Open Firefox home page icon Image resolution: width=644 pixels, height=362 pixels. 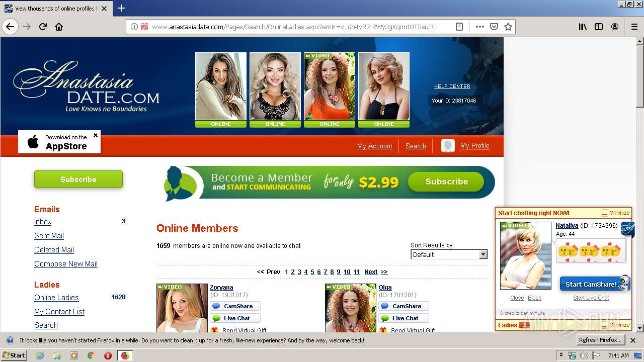tap(59, 27)
